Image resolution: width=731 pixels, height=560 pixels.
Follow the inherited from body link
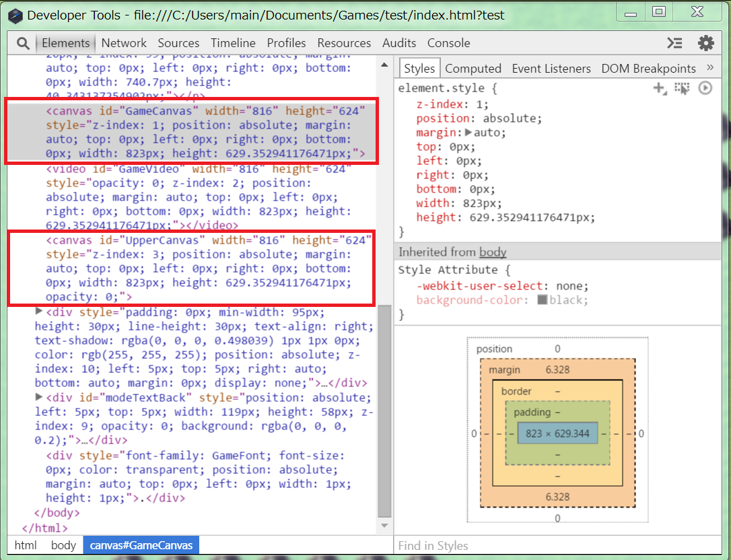[493, 252]
